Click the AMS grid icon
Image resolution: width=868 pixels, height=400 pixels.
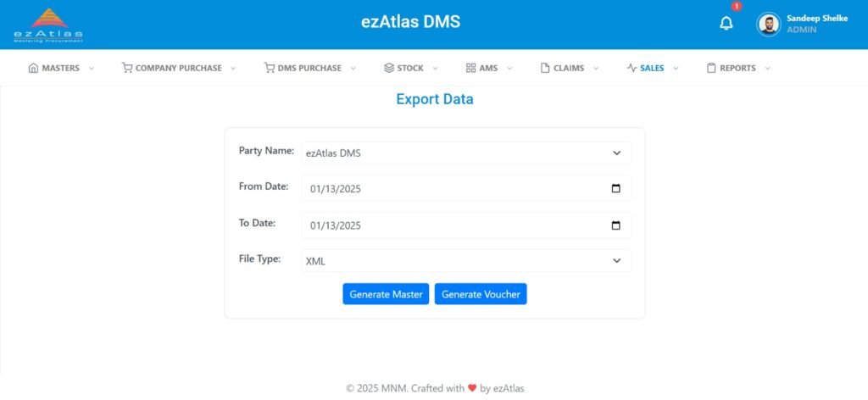click(470, 68)
